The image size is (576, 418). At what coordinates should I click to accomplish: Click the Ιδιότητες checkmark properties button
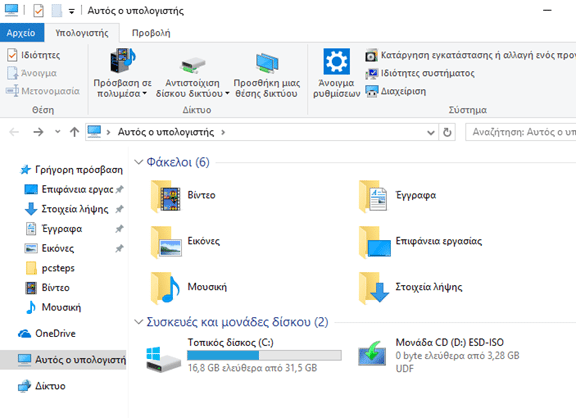(33, 55)
